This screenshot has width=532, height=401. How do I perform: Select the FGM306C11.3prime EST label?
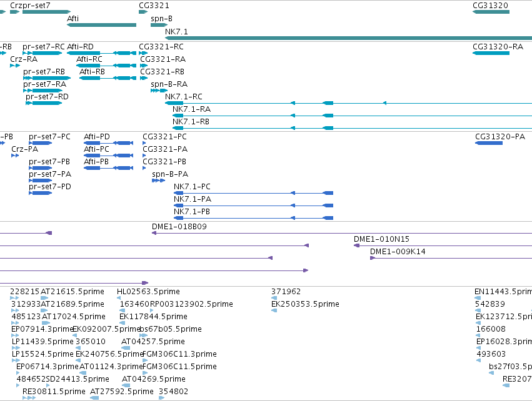(179, 354)
